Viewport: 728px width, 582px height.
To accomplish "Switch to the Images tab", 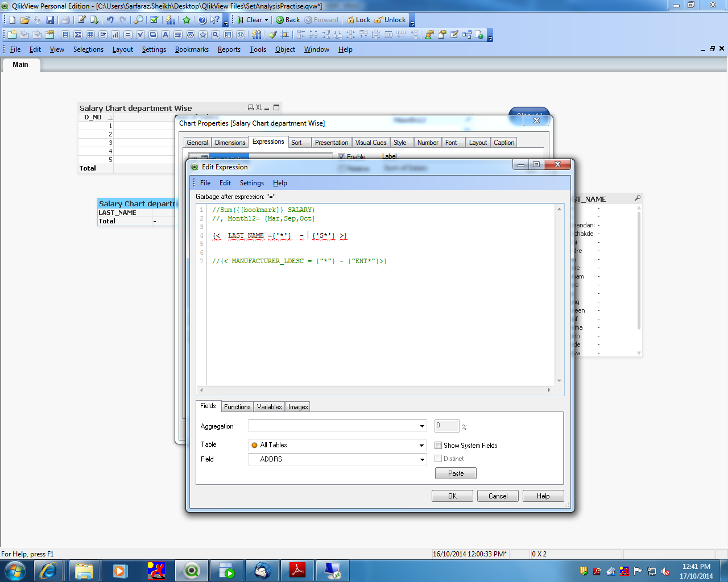I will 298,407.
